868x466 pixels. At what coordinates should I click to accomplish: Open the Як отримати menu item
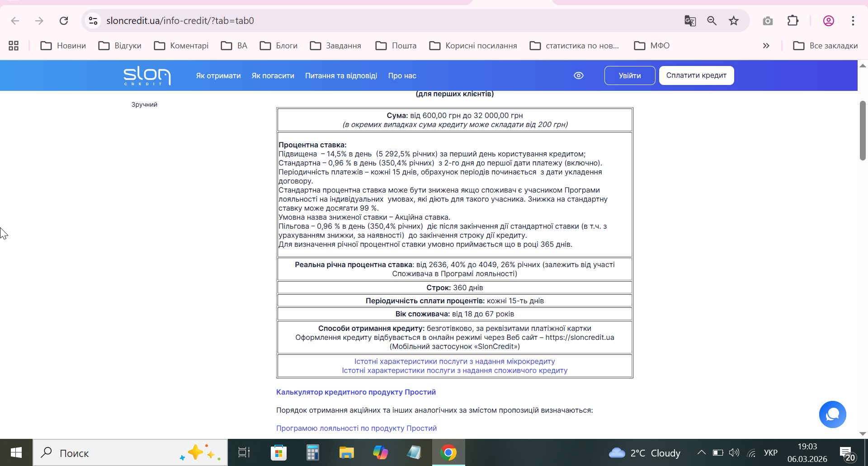point(218,76)
